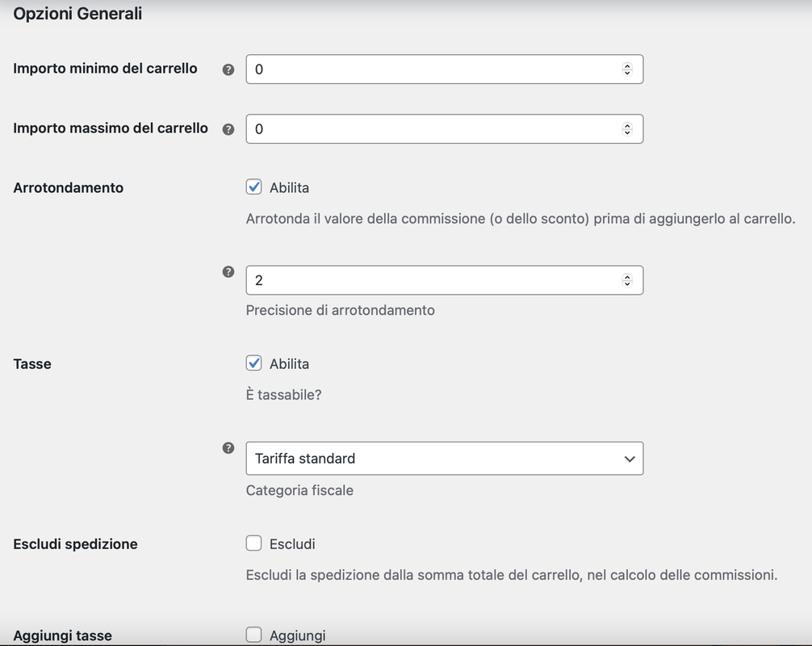
Task: Enable the Escludi spedizione checkbox
Action: pyautogui.click(x=253, y=543)
